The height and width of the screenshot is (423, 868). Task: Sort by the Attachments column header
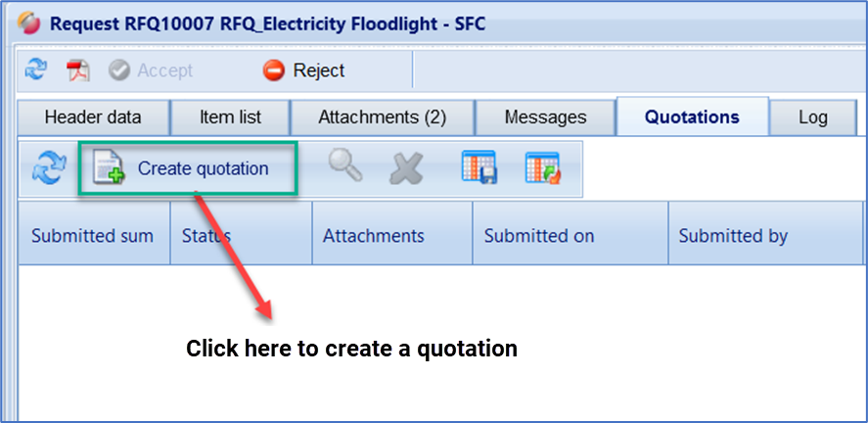[374, 236]
